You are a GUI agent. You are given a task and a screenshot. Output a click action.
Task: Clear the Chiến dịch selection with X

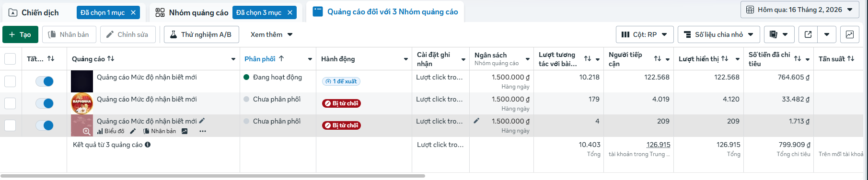point(133,12)
